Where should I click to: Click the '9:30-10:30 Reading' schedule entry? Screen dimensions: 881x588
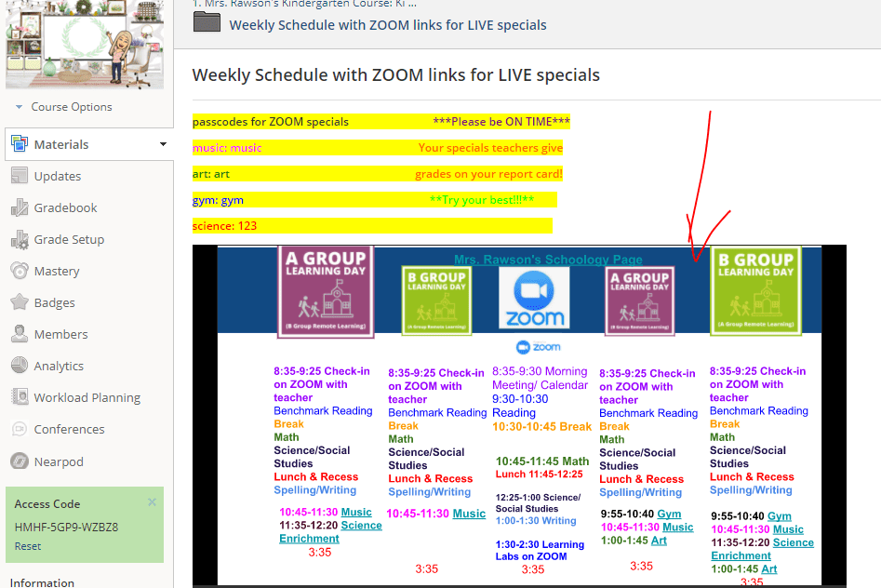point(520,406)
